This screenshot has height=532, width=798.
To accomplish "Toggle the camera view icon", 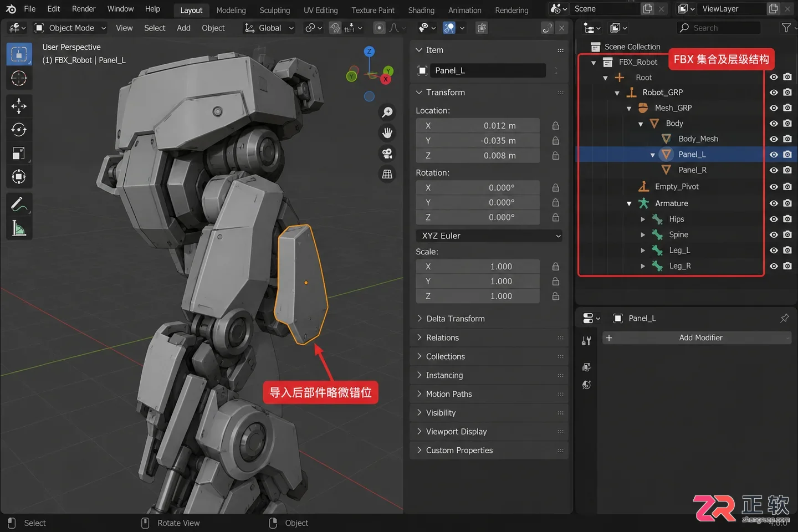I will (387, 154).
